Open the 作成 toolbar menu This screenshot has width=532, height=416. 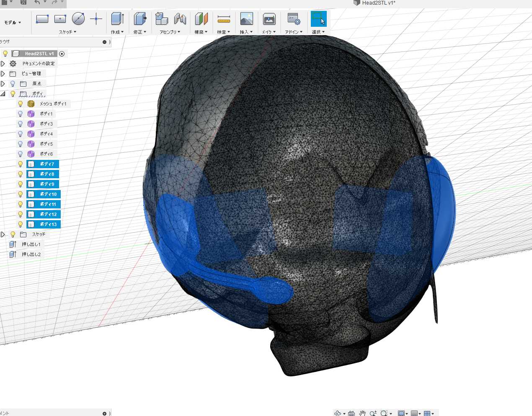(x=117, y=32)
